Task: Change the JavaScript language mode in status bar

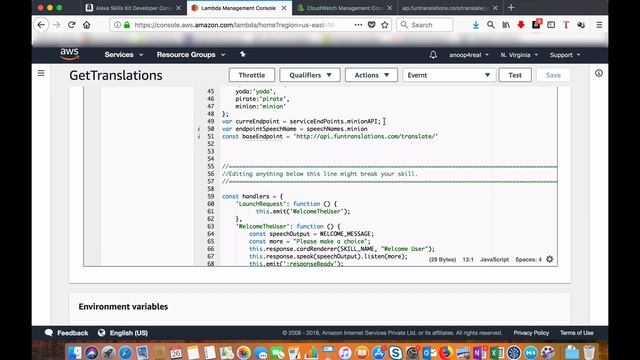Action: [x=494, y=260]
